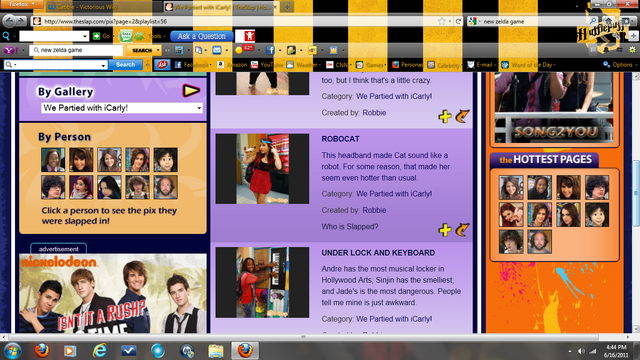Click the Robocat photo thumbnail
Screen dimensions: 640x360
262,169
